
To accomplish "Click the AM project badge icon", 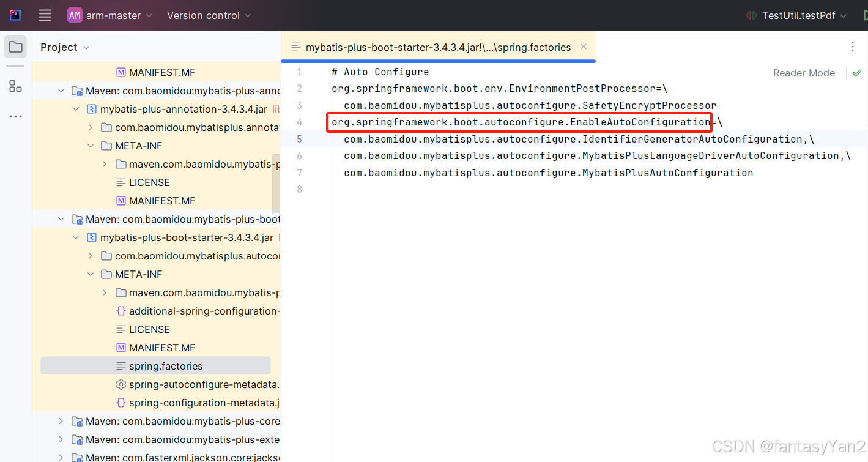I will click(75, 15).
